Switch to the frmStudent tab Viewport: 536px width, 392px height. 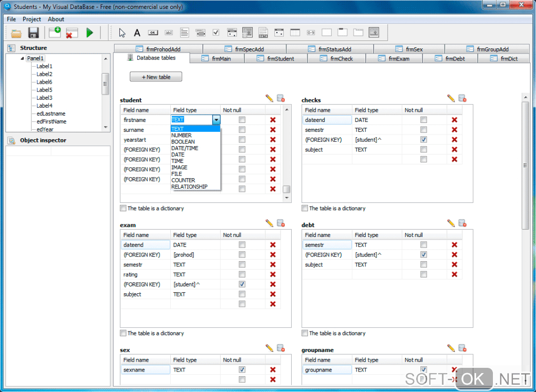pyautogui.click(x=280, y=59)
